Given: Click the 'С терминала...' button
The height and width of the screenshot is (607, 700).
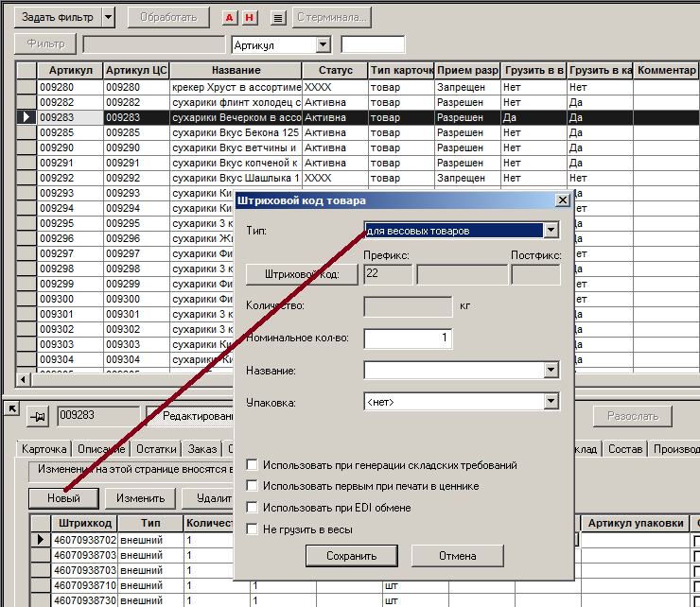Looking at the screenshot, I should pos(332,17).
